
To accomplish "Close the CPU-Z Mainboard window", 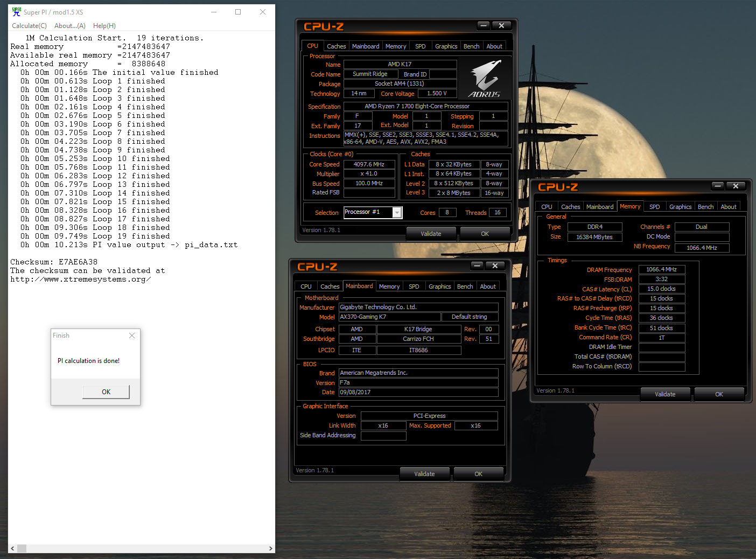I will coord(495,265).
